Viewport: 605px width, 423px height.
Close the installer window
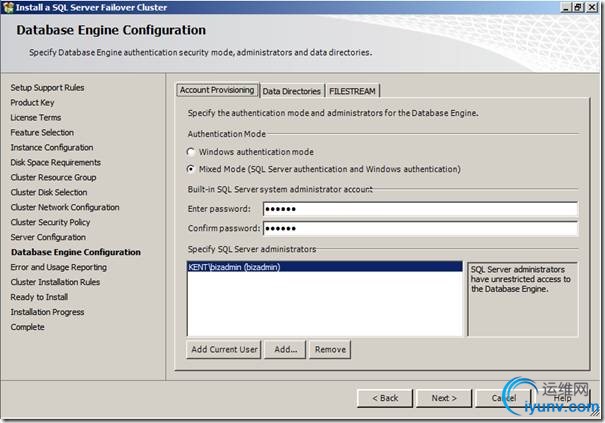tap(592, 7)
